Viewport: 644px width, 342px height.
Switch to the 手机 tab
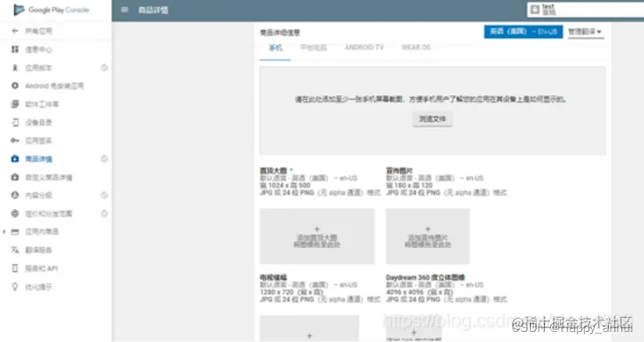coord(275,48)
